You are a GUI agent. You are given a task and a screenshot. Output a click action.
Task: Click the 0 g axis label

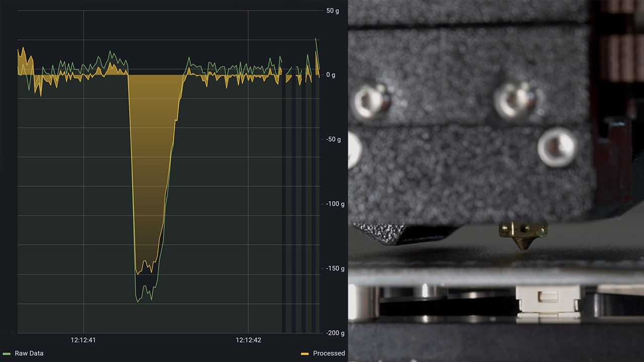click(x=331, y=75)
